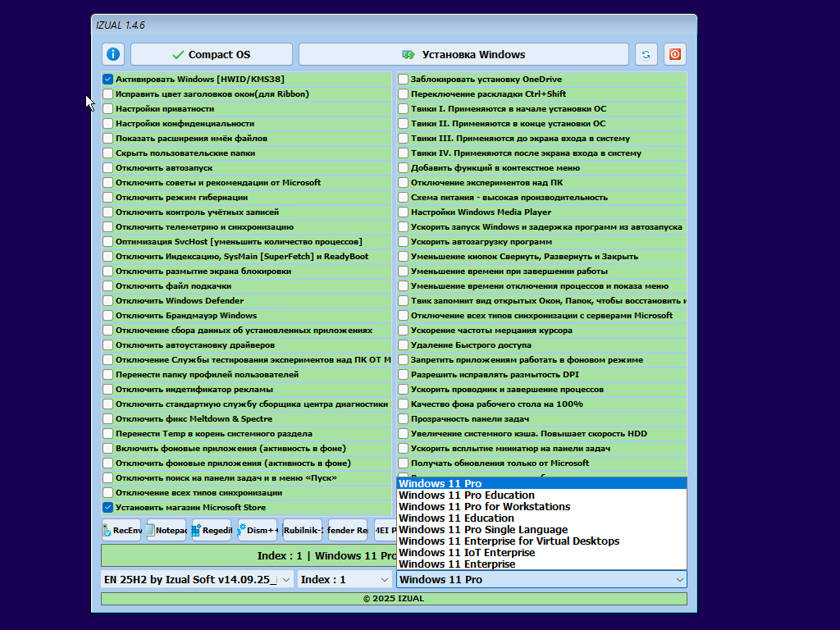Screen dimensions: 840x630
Task: Enable Отключить режим гибернации
Action: (107, 197)
